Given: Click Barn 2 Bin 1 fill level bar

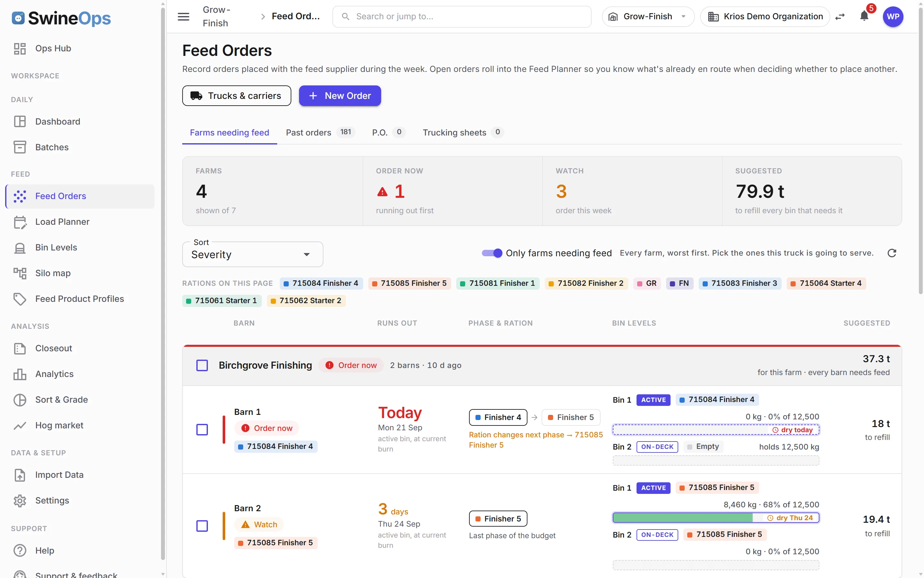Looking at the screenshot, I should pos(715,518).
